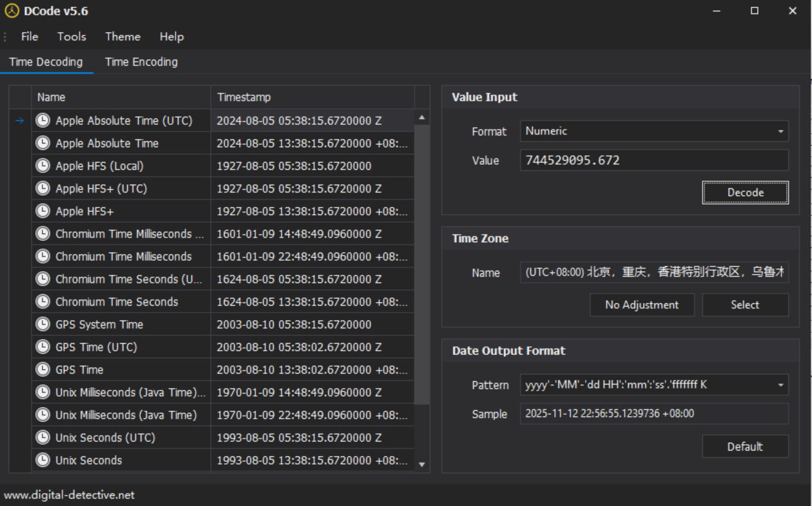The image size is (812, 506).
Task: Click the Default format button
Action: 745,446
